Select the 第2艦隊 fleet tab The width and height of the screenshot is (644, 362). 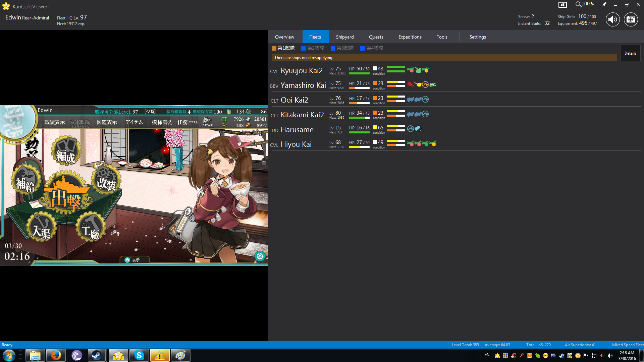pyautogui.click(x=313, y=48)
